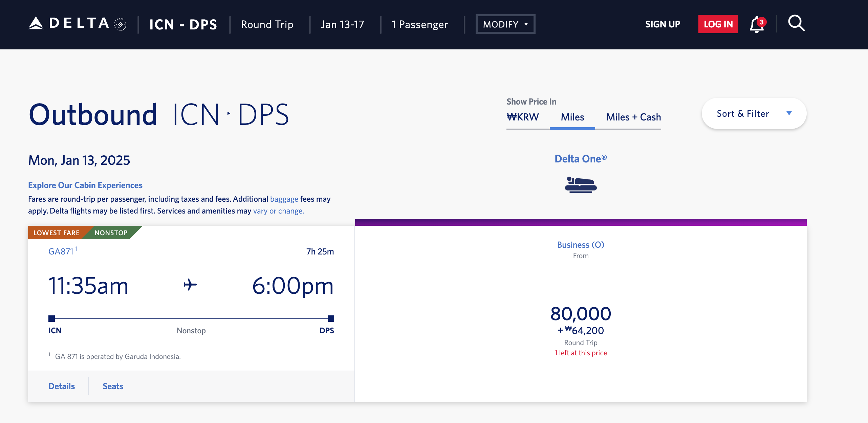Click the Jan 13-17 dates in header

click(x=343, y=24)
